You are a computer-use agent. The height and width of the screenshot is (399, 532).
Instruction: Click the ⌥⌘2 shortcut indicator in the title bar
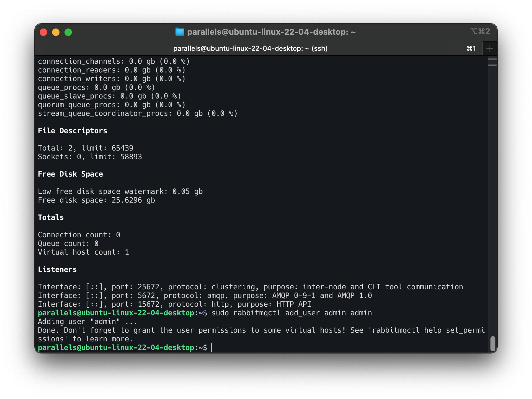coord(480,31)
